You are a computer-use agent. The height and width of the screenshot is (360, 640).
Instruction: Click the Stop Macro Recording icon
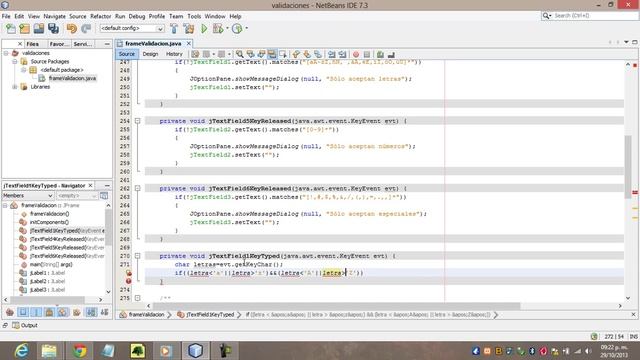point(367,54)
